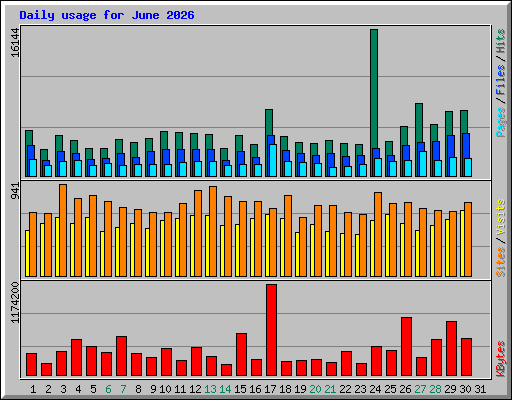Click day label 25 on the x-axis
The height and width of the screenshot is (400, 512).
(390, 389)
